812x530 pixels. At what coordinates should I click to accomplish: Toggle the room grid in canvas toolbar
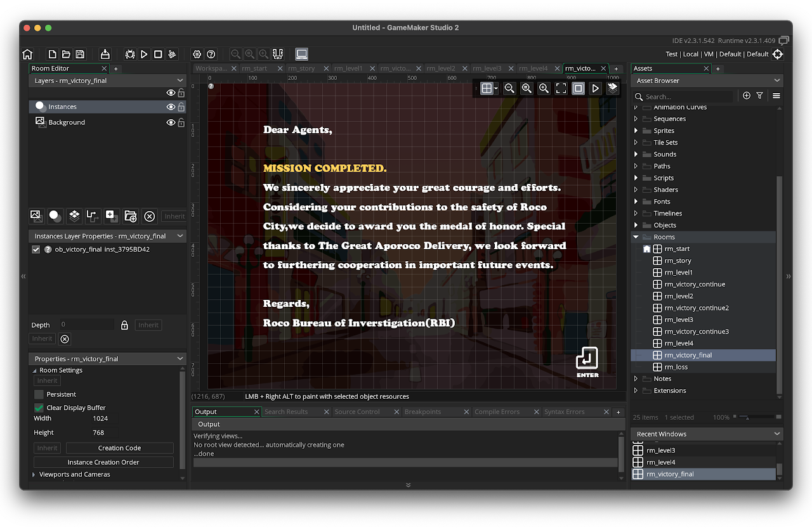[x=487, y=89]
